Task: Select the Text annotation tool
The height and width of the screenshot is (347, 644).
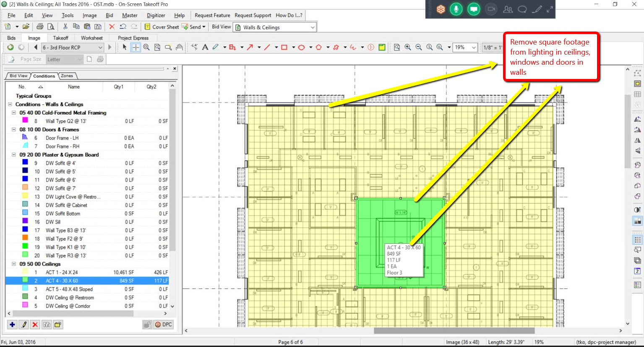Action: [205, 47]
